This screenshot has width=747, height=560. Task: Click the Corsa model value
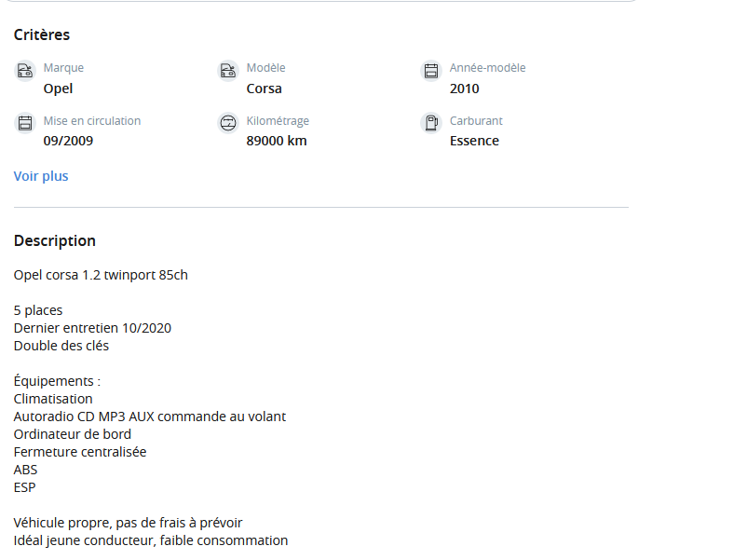tap(264, 89)
